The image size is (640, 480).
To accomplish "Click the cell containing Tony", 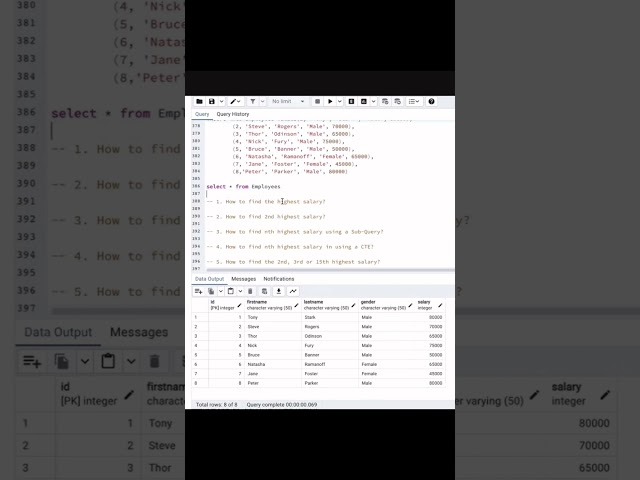I will click(273, 318).
